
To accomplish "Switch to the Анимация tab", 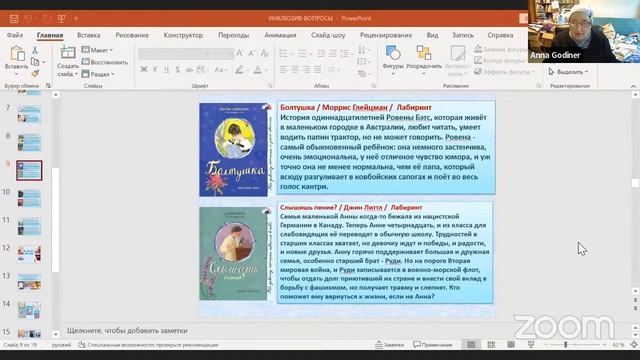I will click(280, 35).
